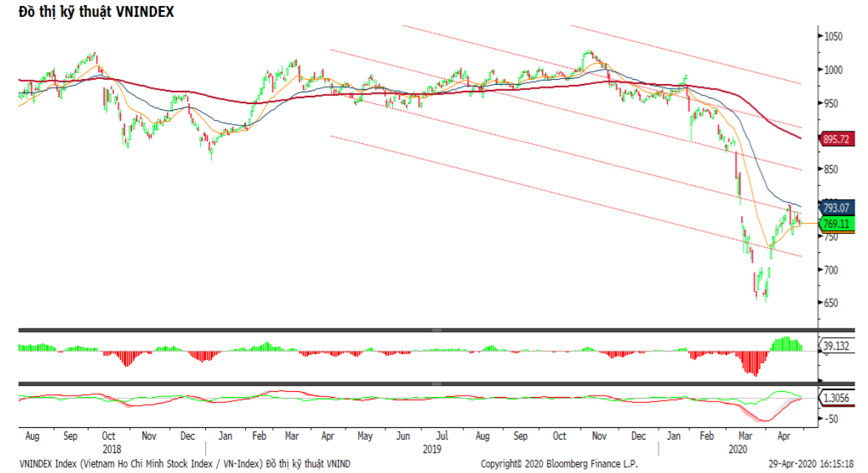Click the divider handle above oscillator panel
Image resolution: width=868 pixels, height=473 pixels.
click(436, 384)
